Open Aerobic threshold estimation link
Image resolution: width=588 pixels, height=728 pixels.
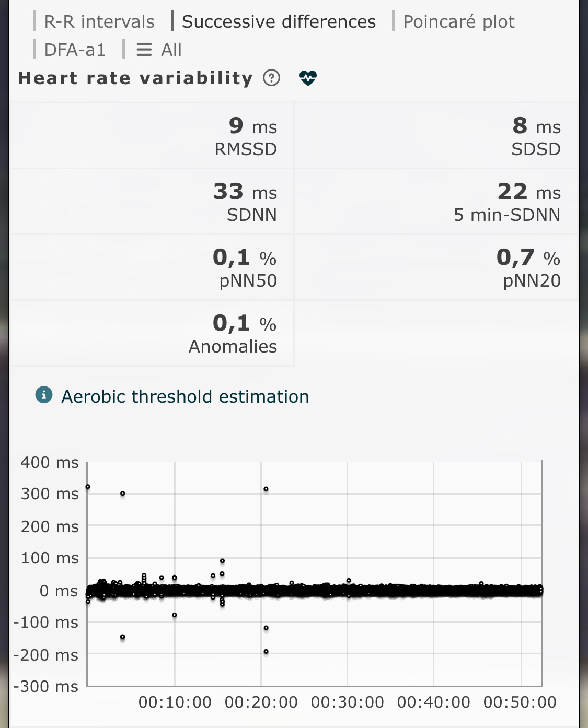click(x=185, y=396)
